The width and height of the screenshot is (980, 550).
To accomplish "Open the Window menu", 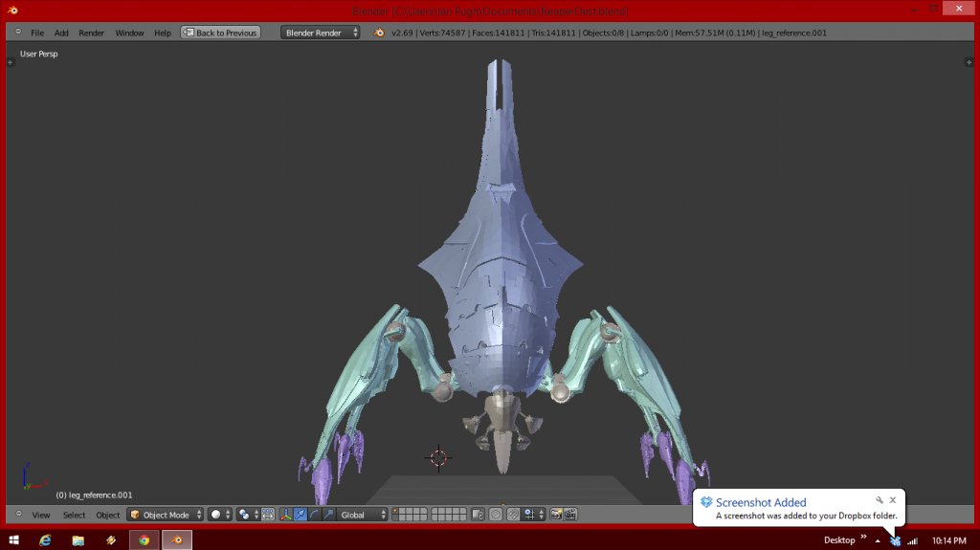I will click(129, 33).
